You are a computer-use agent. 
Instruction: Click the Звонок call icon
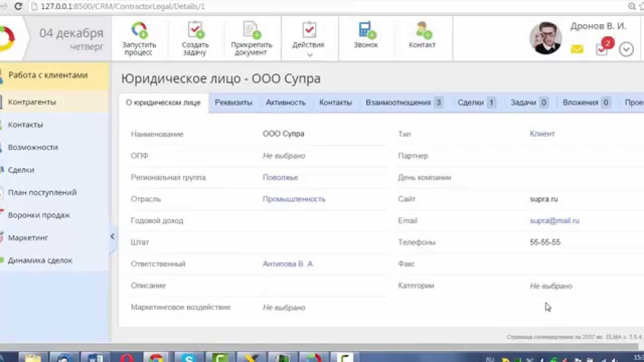tap(367, 30)
